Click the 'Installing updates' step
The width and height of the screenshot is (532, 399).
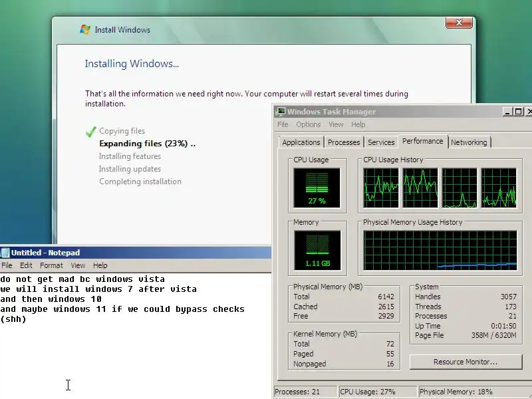click(130, 169)
